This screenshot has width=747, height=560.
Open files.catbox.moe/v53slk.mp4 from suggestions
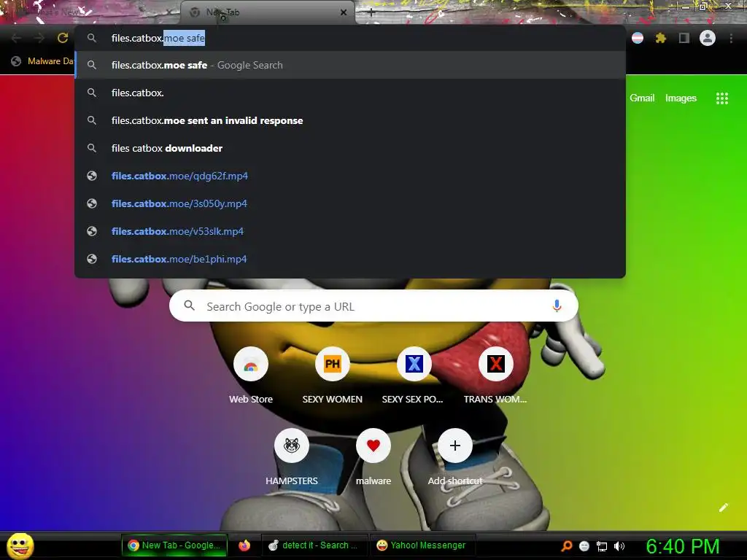[x=350, y=231]
